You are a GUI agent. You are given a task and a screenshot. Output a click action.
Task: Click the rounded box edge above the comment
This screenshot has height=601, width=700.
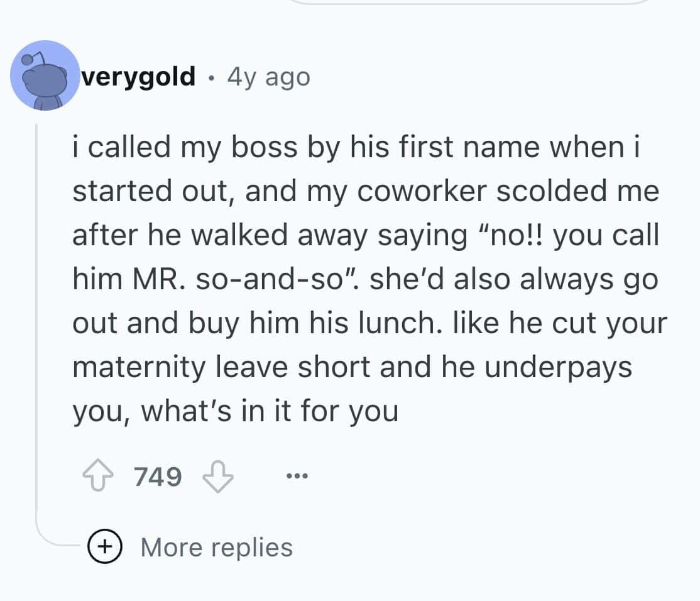(471, 3)
